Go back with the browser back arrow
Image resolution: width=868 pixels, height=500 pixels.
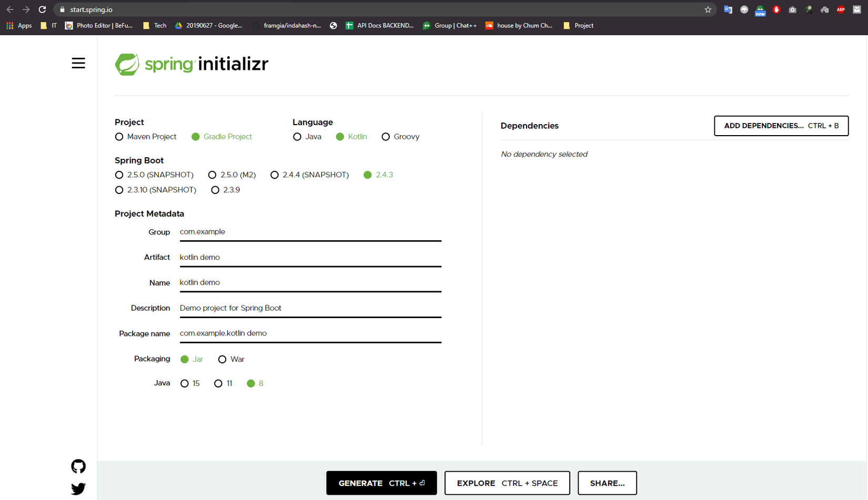click(10, 9)
